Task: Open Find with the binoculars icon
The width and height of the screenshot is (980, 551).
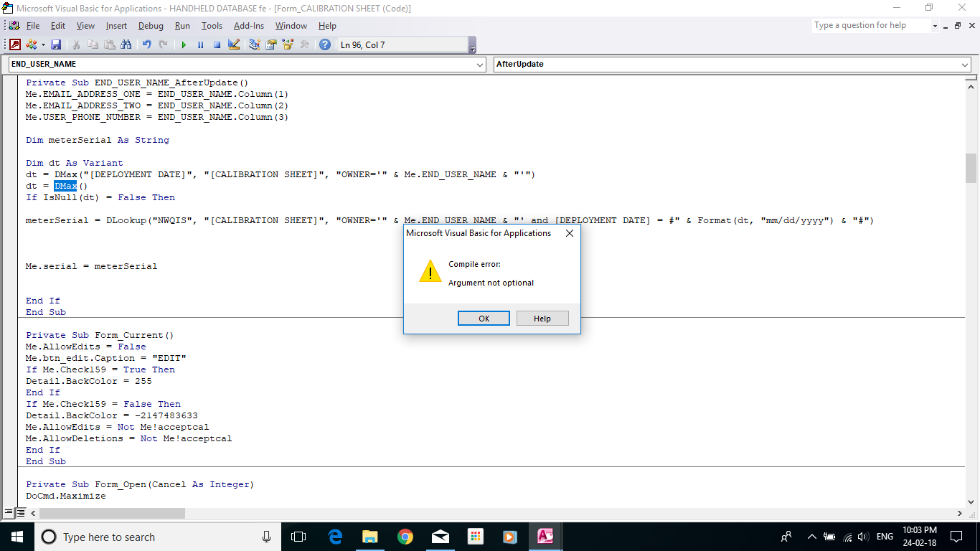Action: coord(126,44)
